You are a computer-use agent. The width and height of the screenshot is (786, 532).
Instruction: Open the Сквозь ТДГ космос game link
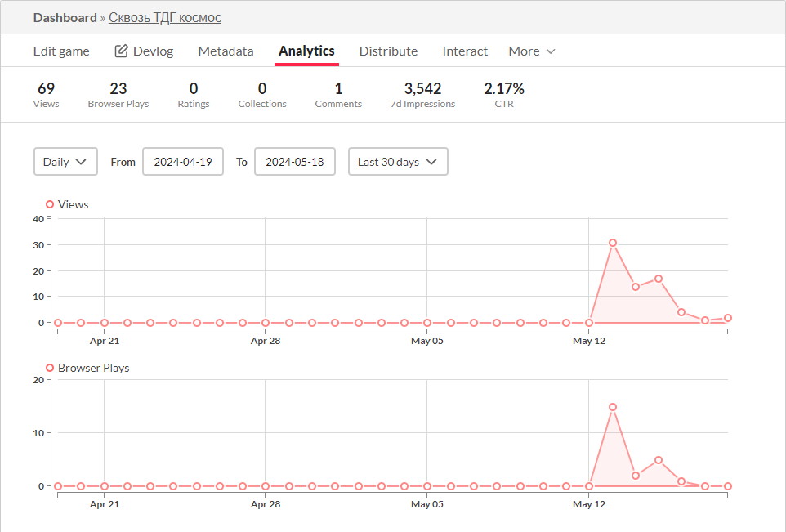coord(165,17)
